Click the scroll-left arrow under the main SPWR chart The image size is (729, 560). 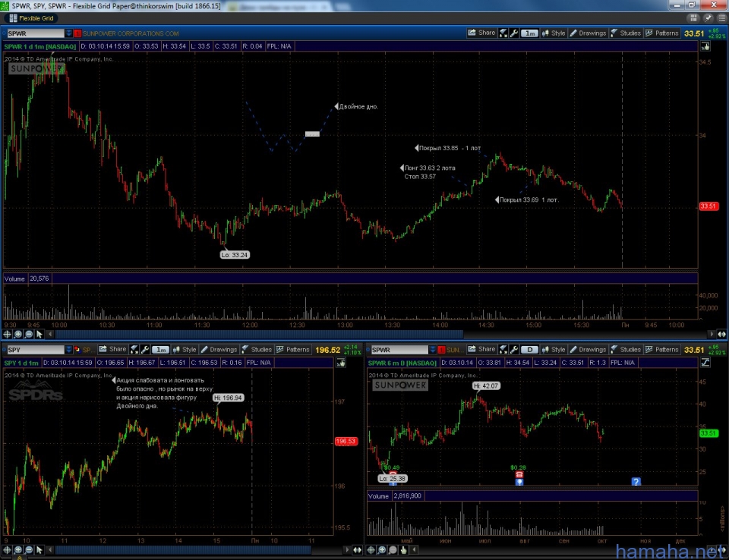point(50,334)
